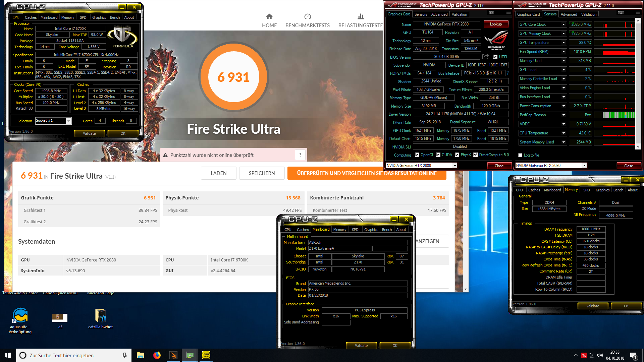Viewport: 644px width, 362px height.
Task: Expand the GPU Temperature sensor dropdown
Action: pyautogui.click(x=563, y=43)
